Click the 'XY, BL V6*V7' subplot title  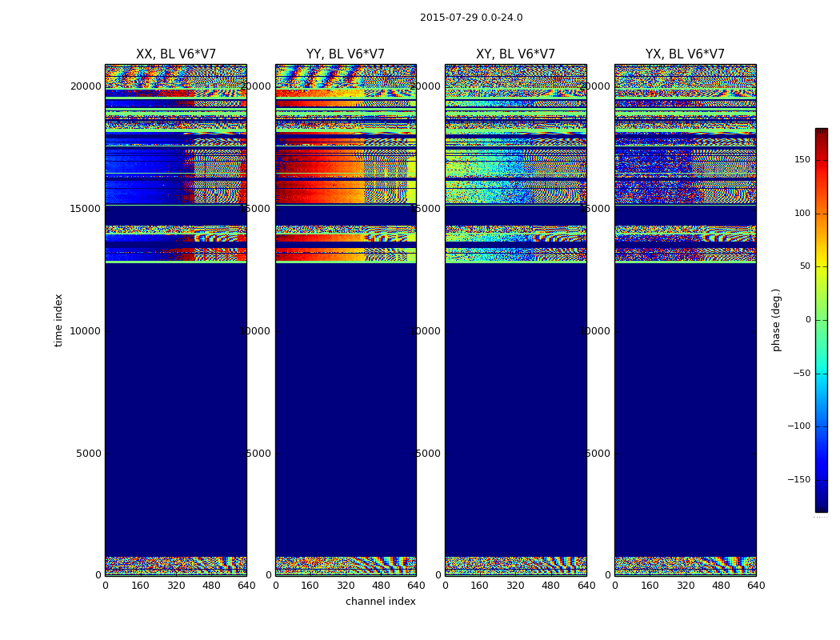coord(515,54)
